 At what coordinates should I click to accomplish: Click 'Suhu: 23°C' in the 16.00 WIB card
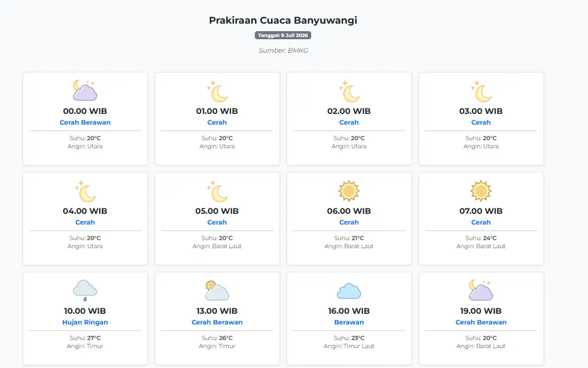pos(349,338)
